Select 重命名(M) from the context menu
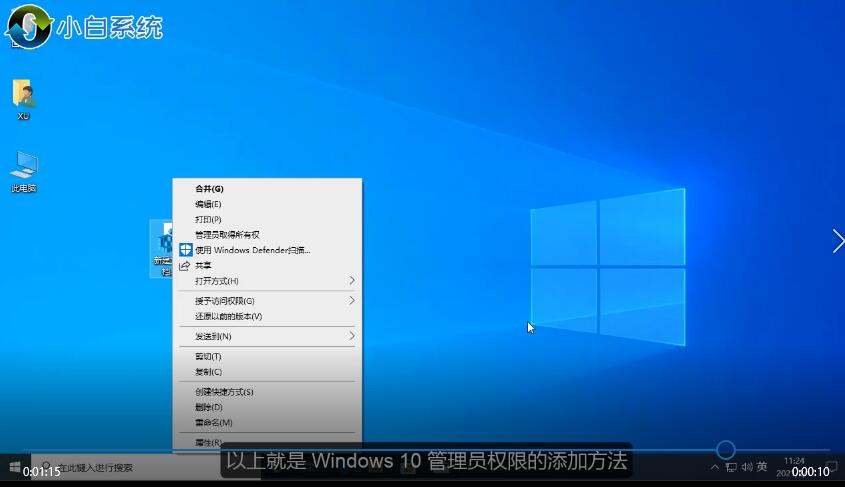 [x=213, y=422]
